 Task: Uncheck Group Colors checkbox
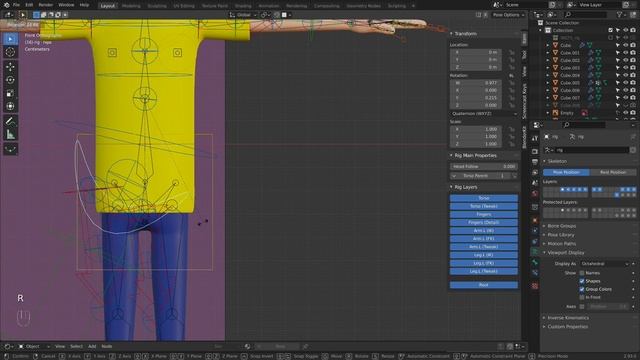tap(582, 289)
